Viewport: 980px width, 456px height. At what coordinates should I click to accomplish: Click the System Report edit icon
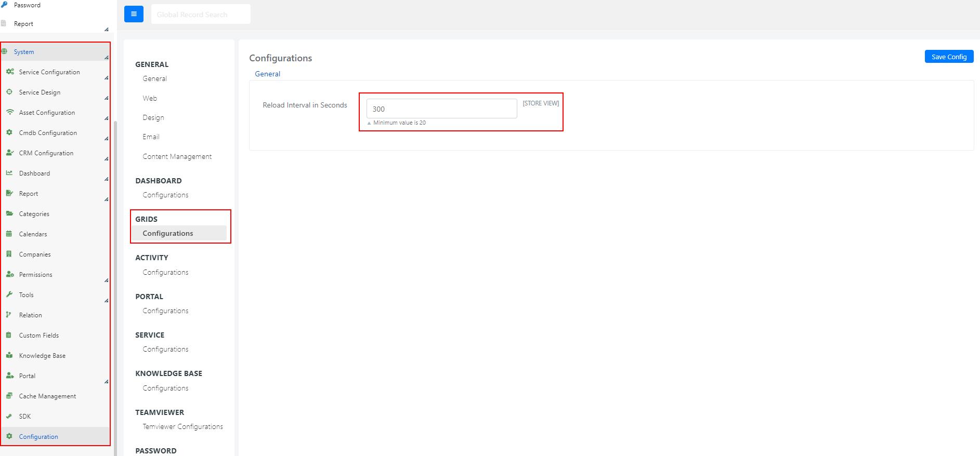(x=9, y=193)
